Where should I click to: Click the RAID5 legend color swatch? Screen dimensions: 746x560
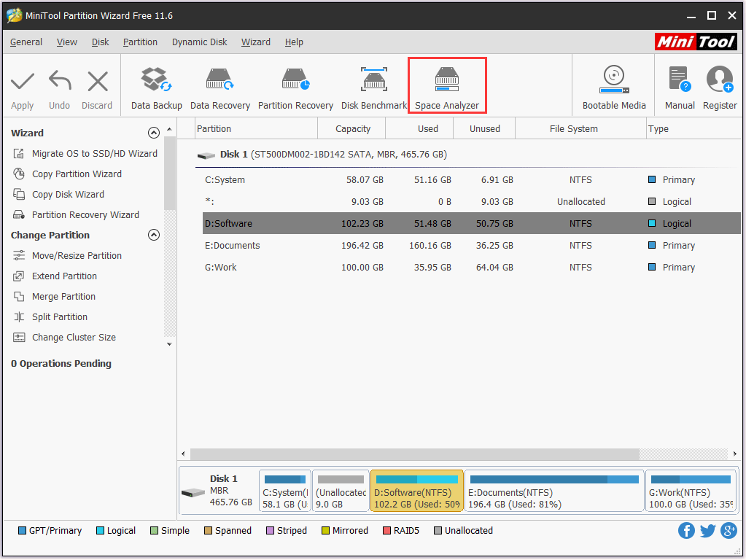[386, 531]
